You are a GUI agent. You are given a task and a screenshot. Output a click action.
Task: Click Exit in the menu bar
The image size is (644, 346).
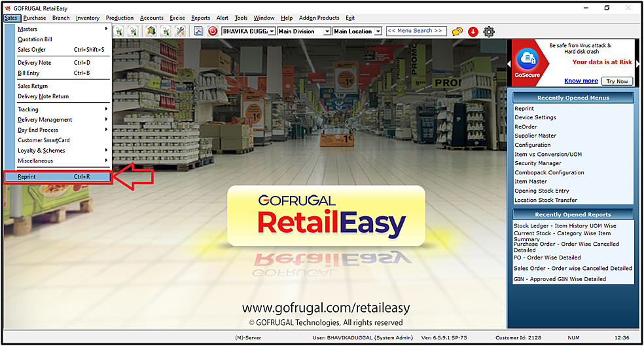[x=350, y=18]
